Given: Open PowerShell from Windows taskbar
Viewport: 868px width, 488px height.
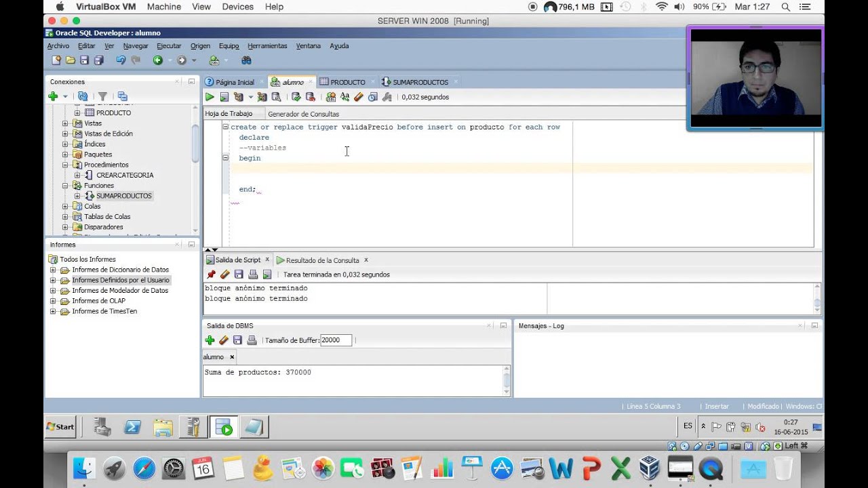Looking at the screenshot, I should pos(133,427).
